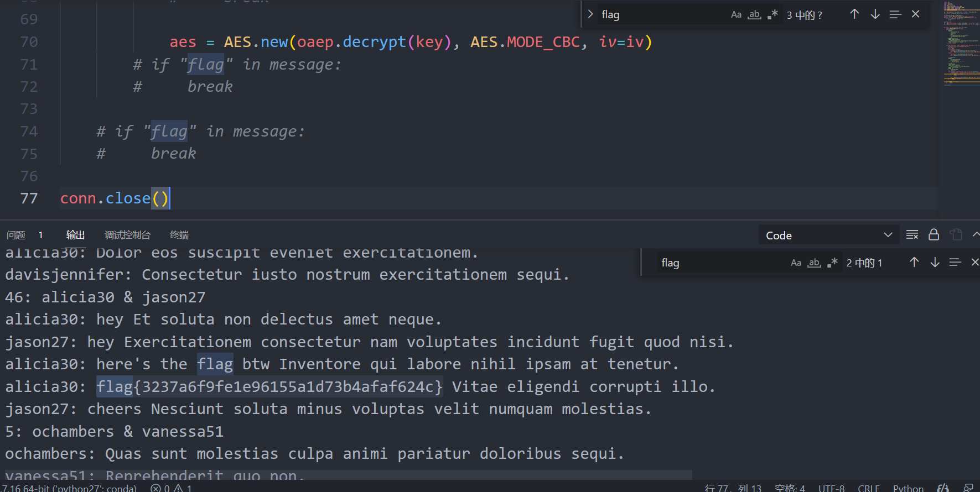Viewport: 980px width, 492px height.
Task: Click the 3 中的 ? match count
Action: (805, 15)
